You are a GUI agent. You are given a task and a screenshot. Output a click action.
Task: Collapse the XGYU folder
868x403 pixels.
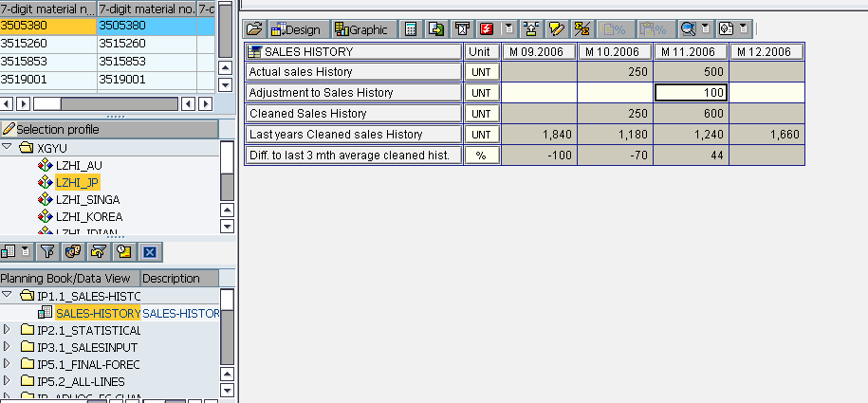[x=8, y=148]
